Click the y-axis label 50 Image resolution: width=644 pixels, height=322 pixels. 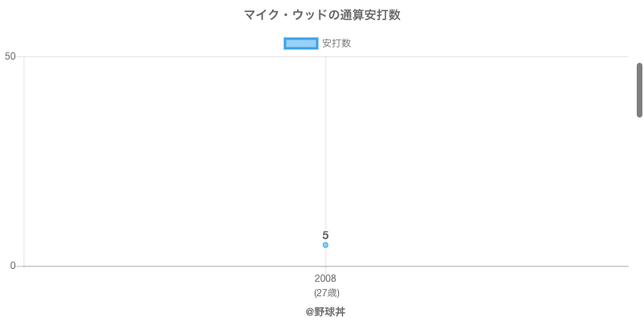(x=10, y=56)
